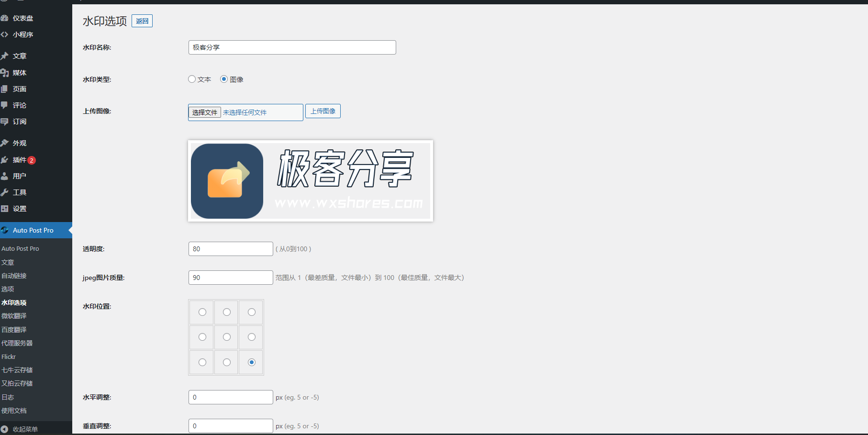Viewport: 868px width, 435px height.
Task: Click the 文章 posts icon in sidebar
Action: pyautogui.click(x=6, y=56)
